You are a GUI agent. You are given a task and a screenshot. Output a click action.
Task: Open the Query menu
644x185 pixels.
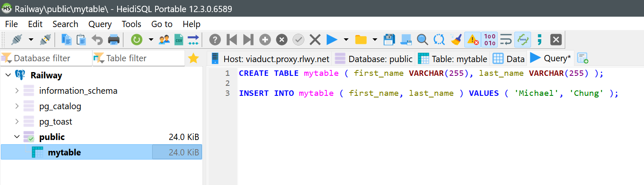(100, 24)
